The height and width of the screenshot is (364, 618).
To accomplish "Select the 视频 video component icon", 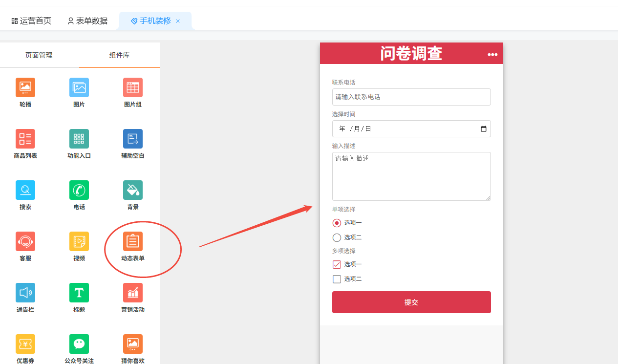I will click(79, 242).
